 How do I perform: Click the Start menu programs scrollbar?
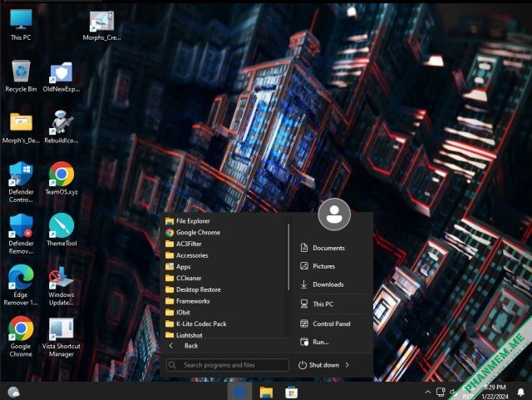point(288,257)
